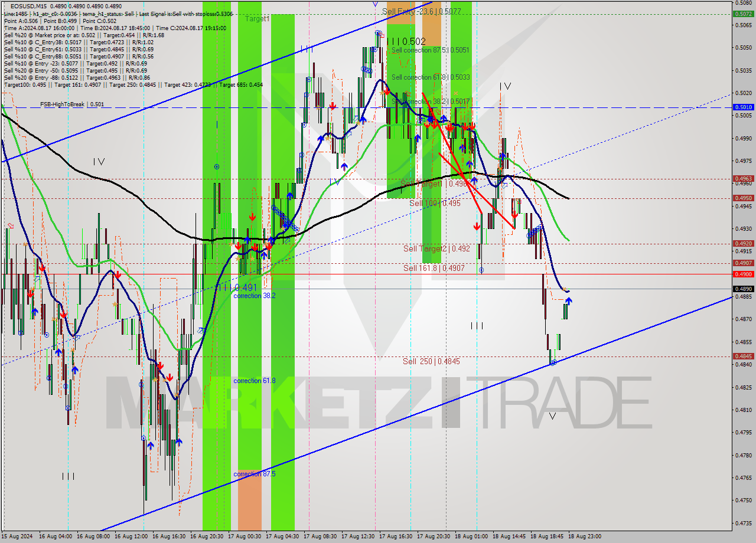Click the 0.5065 price axis value

pos(742,25)
